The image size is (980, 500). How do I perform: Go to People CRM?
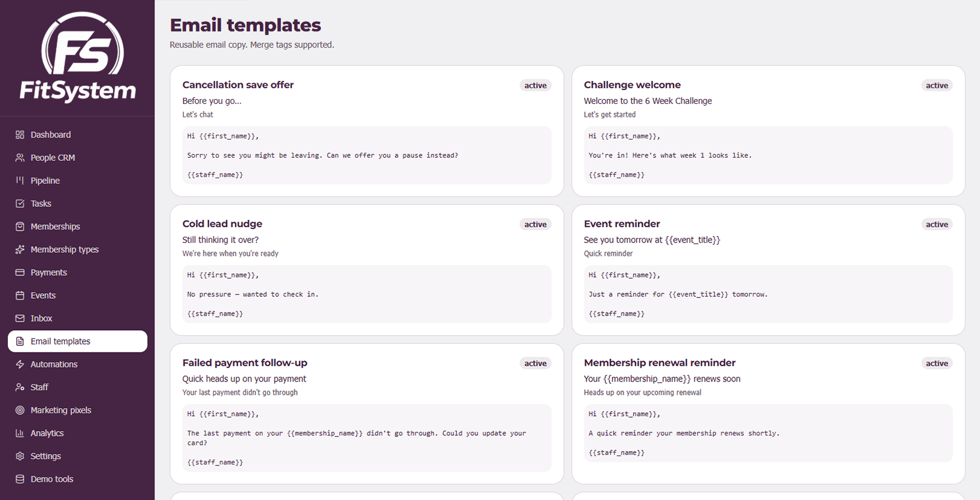77,158
